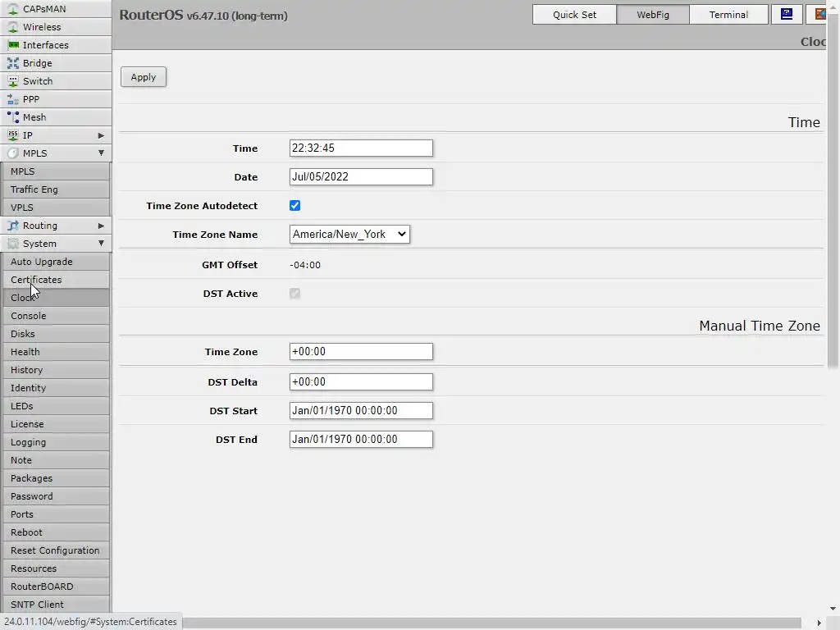
Task: Switch to WebFig tab
Action: [x=652, y=15]
